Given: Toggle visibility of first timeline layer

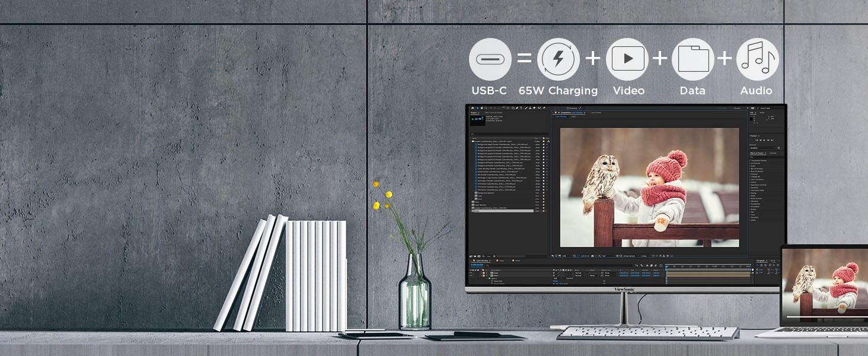Looking at the screenshot, I should [x=472, y=274].
